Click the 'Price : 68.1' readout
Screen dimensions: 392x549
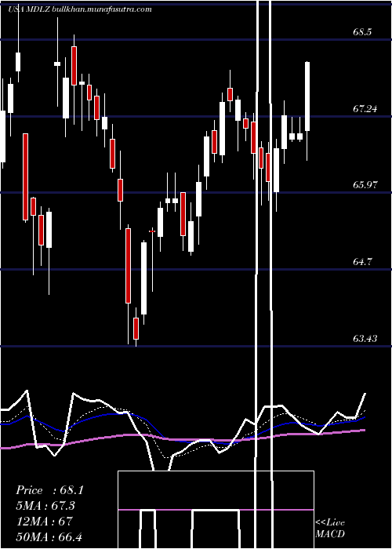point(49,490)
